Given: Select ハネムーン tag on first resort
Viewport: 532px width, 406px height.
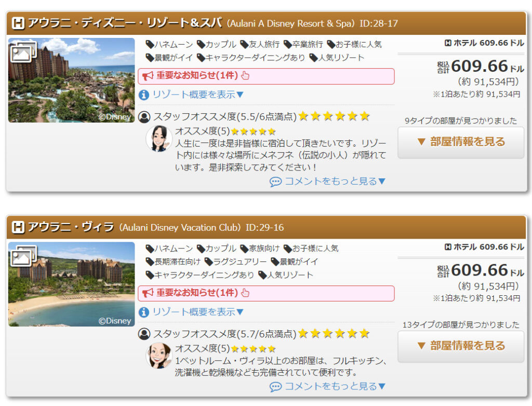Looking at the screenshot, I should pos(169,45).
